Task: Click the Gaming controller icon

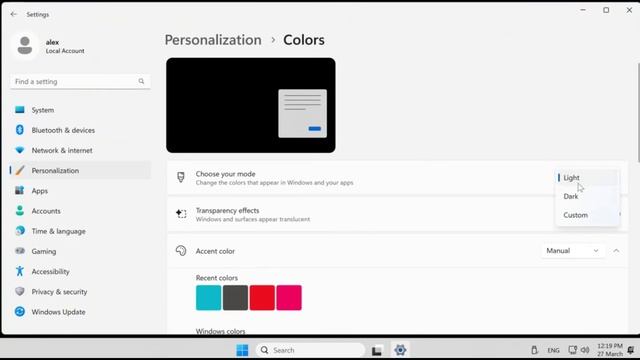Action: [20, 251]
